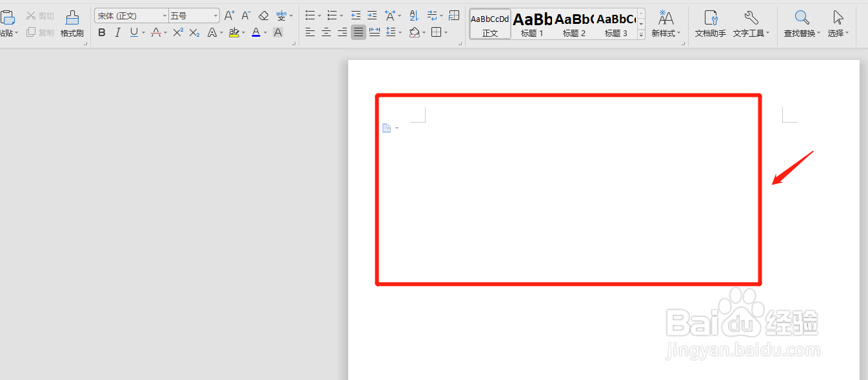This screenshot has height=380, width=868.
Task: Toggle justify alignment button
Action: [x=358, y=32]
